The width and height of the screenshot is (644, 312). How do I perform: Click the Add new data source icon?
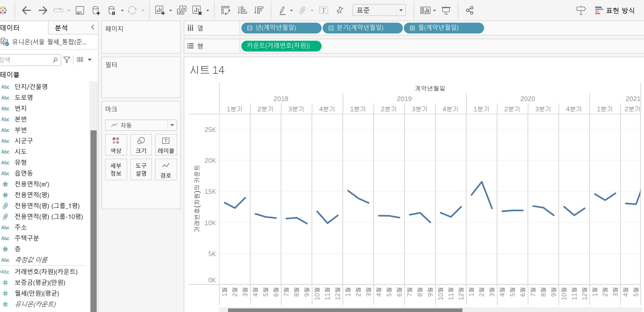[96, 10]
